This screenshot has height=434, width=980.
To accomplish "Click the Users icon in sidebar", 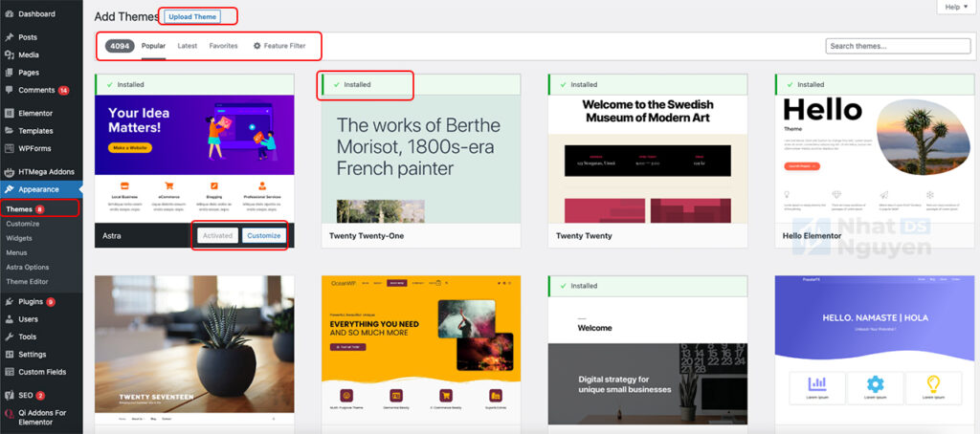I will coord(9,319).
